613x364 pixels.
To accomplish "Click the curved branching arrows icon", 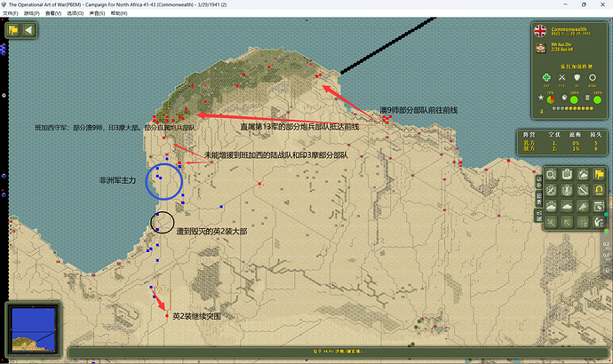I will coord(599,222).
